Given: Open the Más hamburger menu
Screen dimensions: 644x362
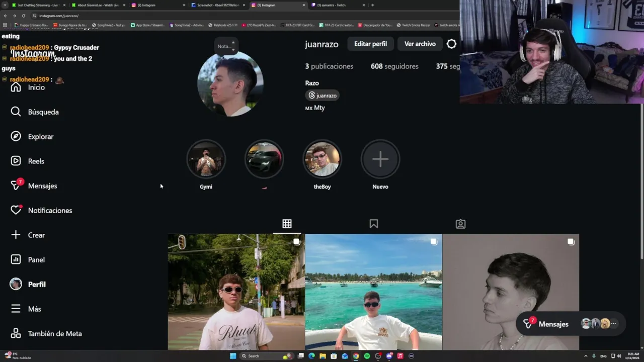Looking at the screenshot, I should coord(16,309).
